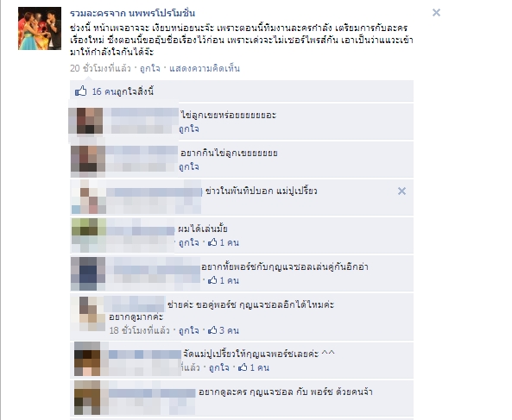The image size is (512, 420).
Task: Like the comment ไข่ลูกเขยหร่อย
Action: pyautogui.click(x=189, y=129)
